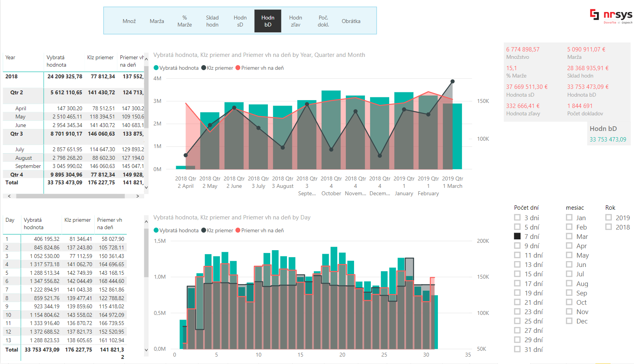The width and height of the screenshot is (634, 364).
Task: Uncheck the 7 dní filter
Action: 517,236
